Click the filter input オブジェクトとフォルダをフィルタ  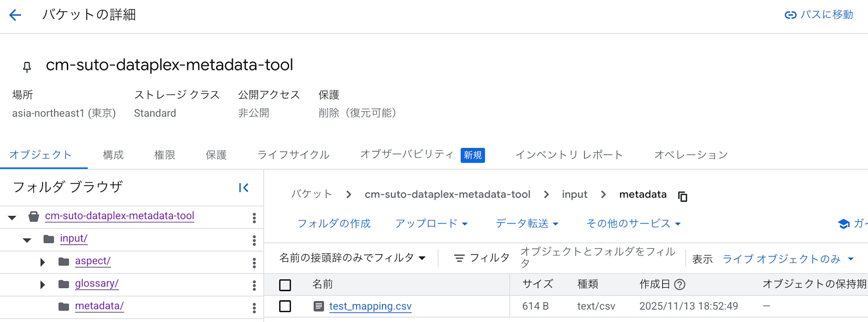coord(598,258)
